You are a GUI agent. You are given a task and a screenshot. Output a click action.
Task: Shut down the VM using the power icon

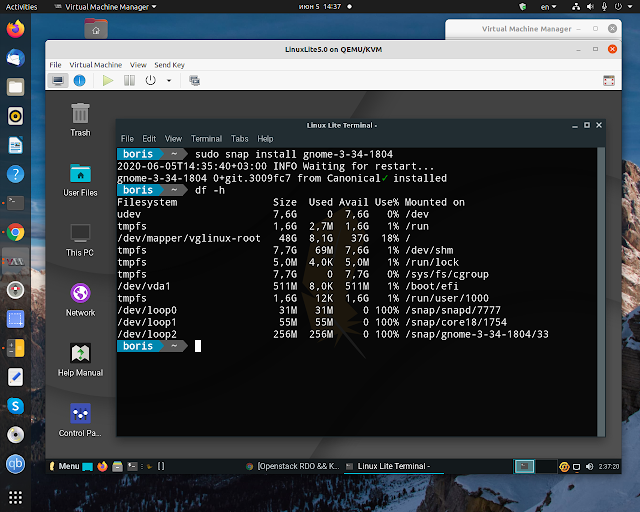[x=151, y=80]
